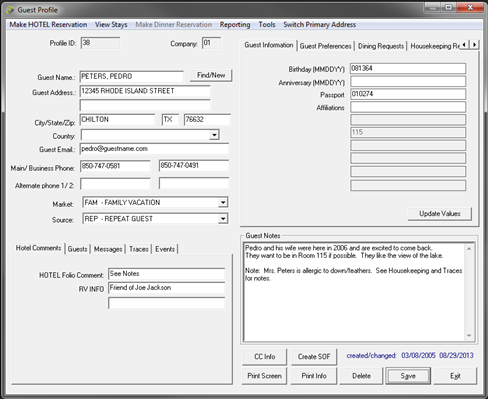Click the Print Info button
Viewport: 488px width, 399px height.
pyautogui.click(x=314, y=376)
